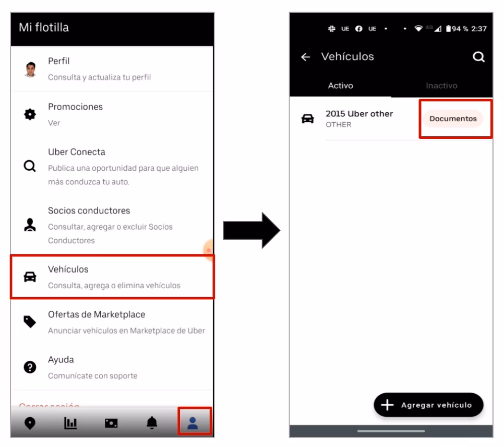The width and height of the screenshot is (504, 447).
Task: Open the Perfil profile photo
Action: pyautogui.click(x=31, y=69)
